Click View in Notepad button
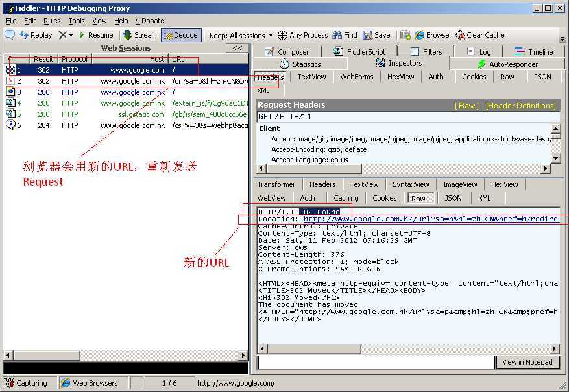The width and height of the screenshot is (569, 392). pos(527,362)
